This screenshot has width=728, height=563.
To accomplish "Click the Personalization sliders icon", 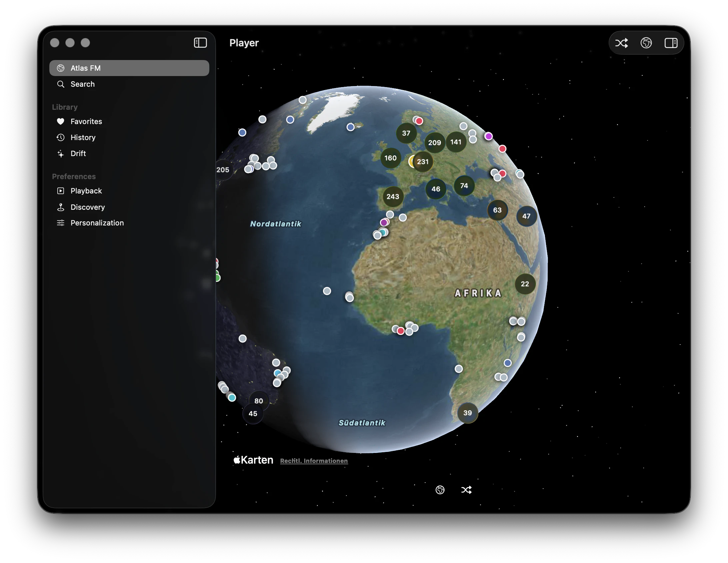I will [x=60, y=223].
